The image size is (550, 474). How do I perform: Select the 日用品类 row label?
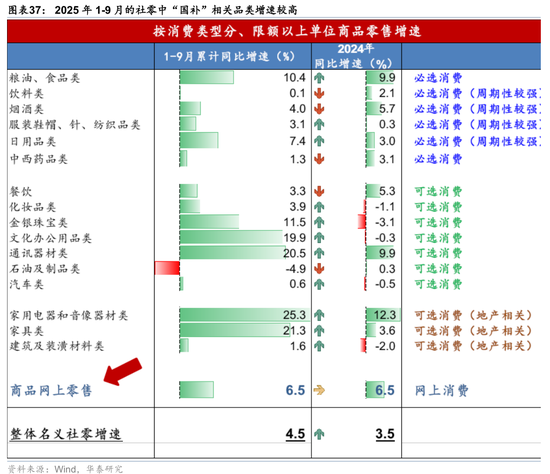click(x=33, y=141)
